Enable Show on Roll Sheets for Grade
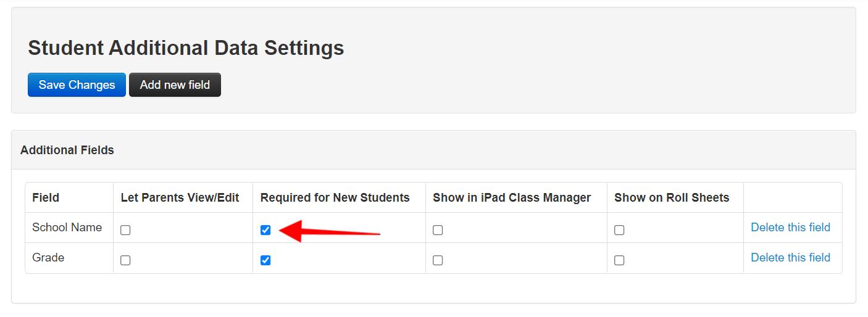868x317 pixels. [619, 260]
